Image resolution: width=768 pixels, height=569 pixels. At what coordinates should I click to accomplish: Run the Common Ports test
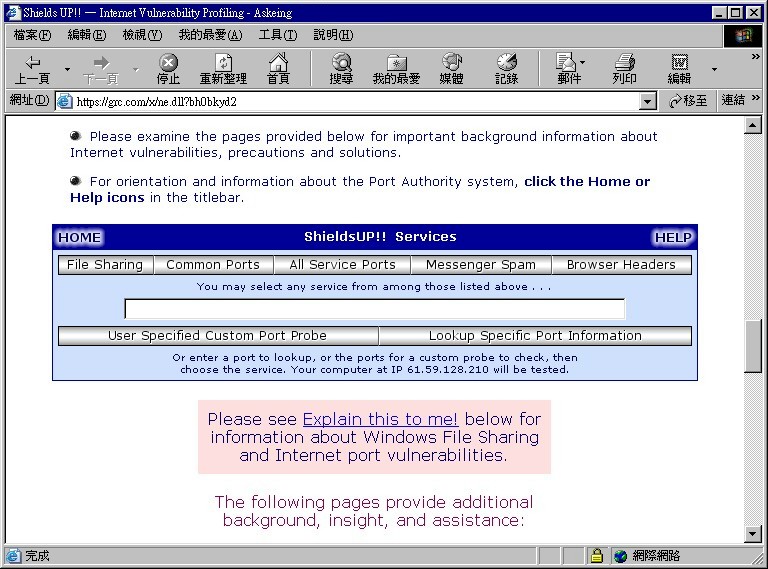tap(213, 265)
